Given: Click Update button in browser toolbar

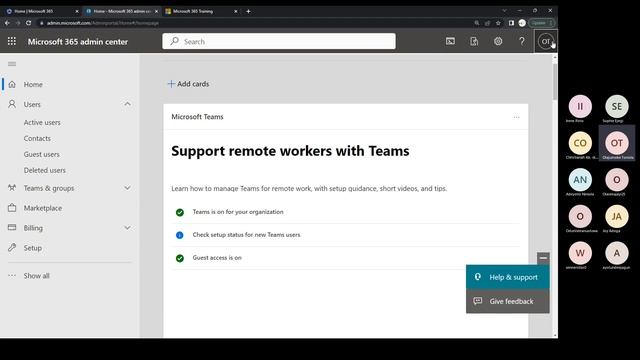Looking at the screenshot, I should pyautogui.click(x=542, y=23).
